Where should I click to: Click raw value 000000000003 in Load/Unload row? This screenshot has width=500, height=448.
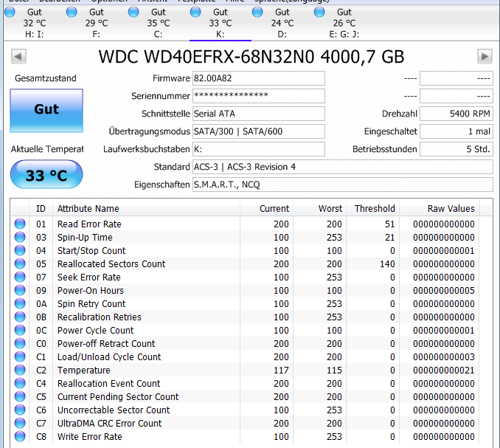click(x=444, y=356)
